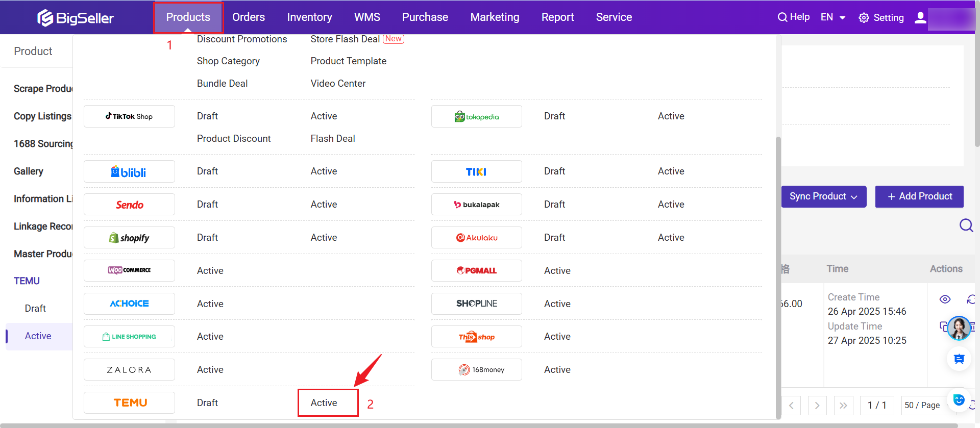Jump to last page double arrow
Screen dimensions: 980x428
click(x=843, y=406)
